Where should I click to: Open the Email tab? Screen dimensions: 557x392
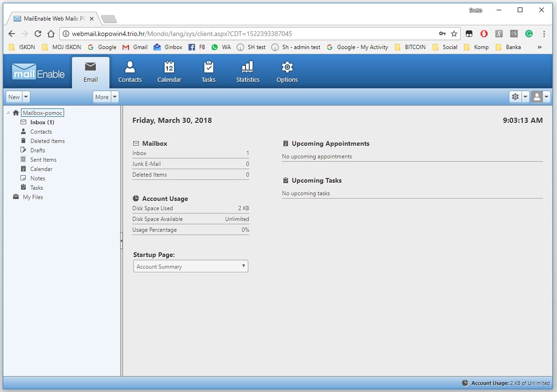(91, 72)
